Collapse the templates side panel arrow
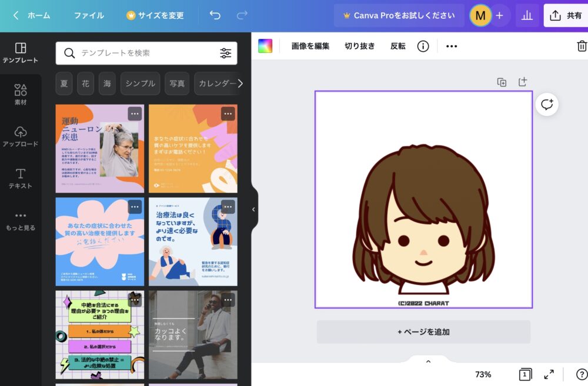The height and width of the screenshot is (386, 588). tap(254, 210)
